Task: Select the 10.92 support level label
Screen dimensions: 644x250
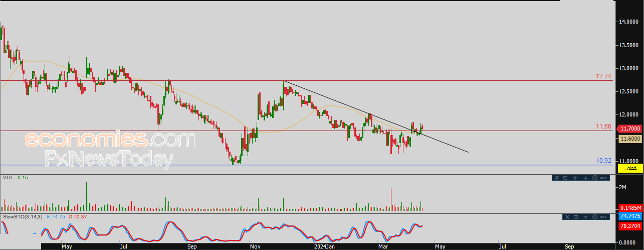Action: tap(603, 161)
